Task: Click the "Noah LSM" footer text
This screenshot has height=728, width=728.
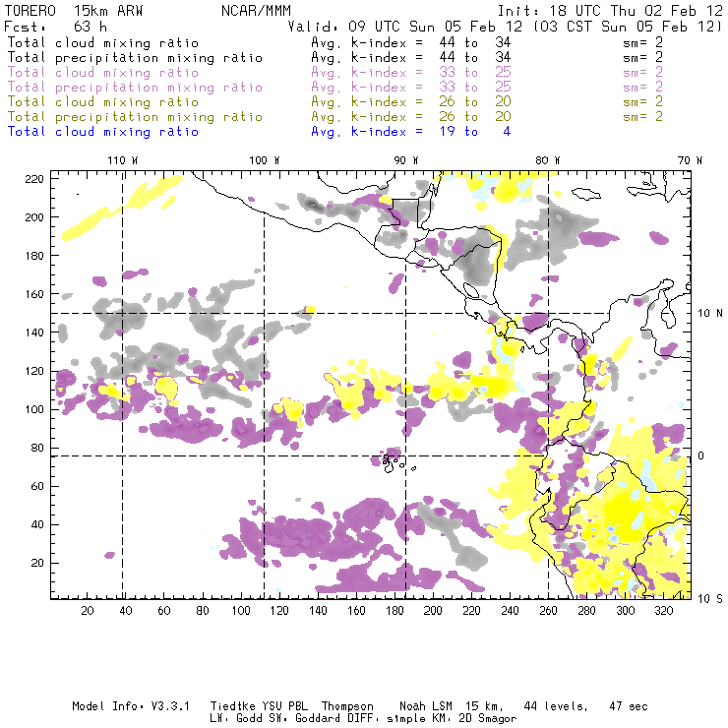Action: coord(426,706)
